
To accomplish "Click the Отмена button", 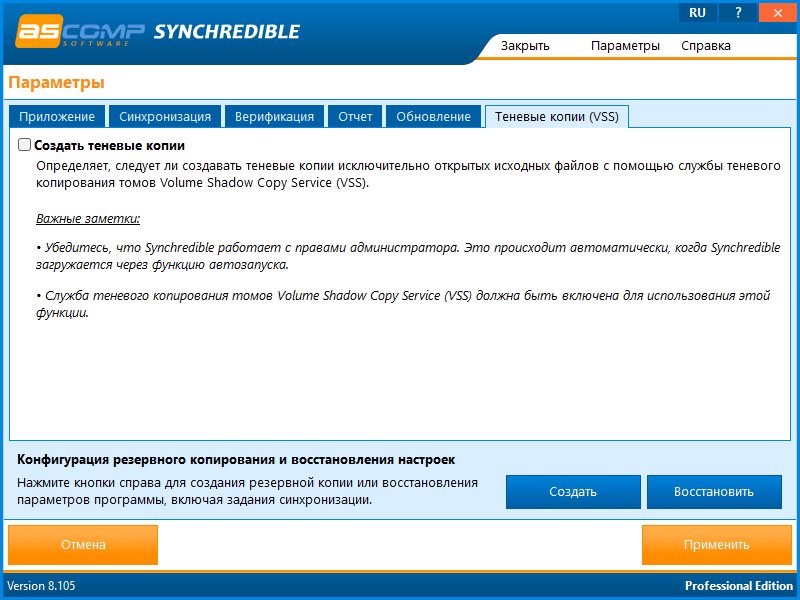I will click(83, 545).
